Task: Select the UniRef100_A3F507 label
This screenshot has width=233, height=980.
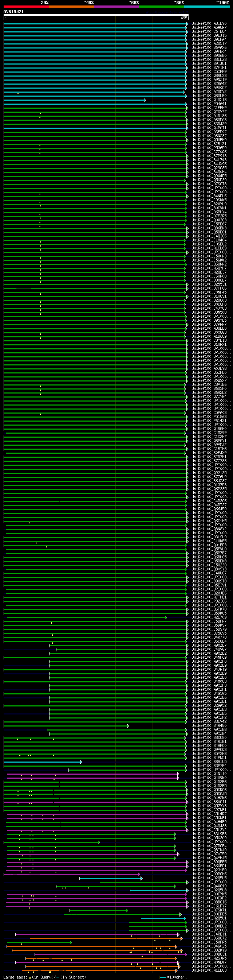Action: [x=209, y=132]
